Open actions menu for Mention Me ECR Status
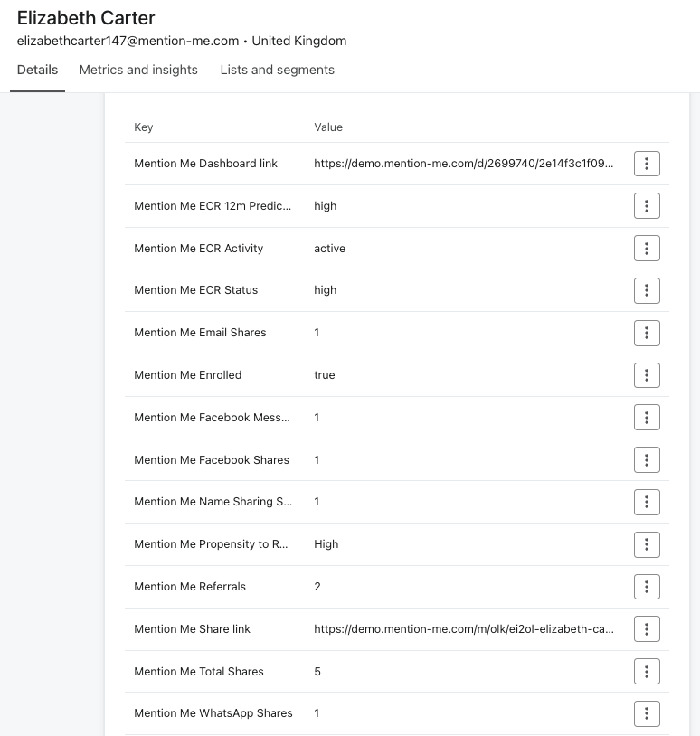Image resolution: width=700 pixels, height=736 pixels. pos(647,290)
